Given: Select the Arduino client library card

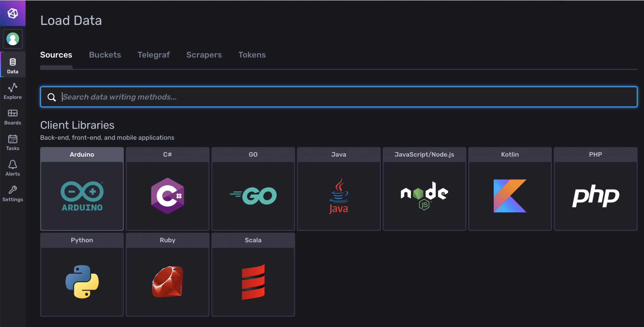Looking at the screenshot, I should click(x=82, y=189).
